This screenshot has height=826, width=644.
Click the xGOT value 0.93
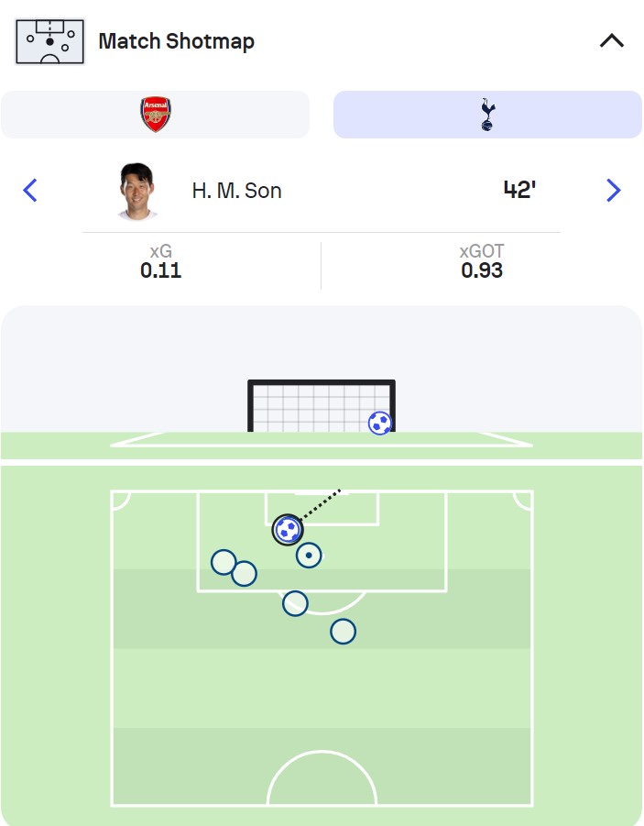click(482, 270)
